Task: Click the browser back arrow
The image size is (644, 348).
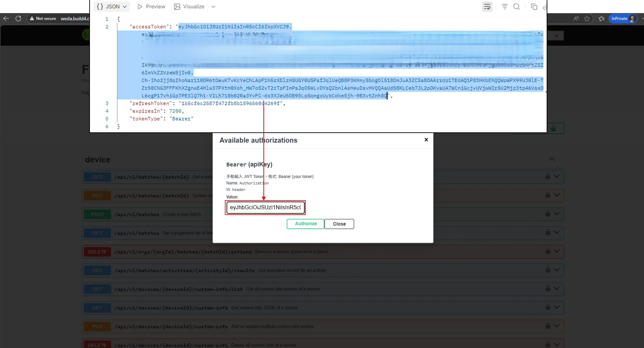Action: point(6,18)
